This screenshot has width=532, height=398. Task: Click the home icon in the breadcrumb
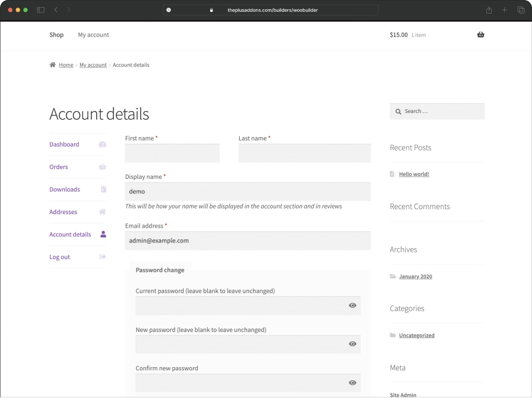pyautogui.click(x=52, y=65)
